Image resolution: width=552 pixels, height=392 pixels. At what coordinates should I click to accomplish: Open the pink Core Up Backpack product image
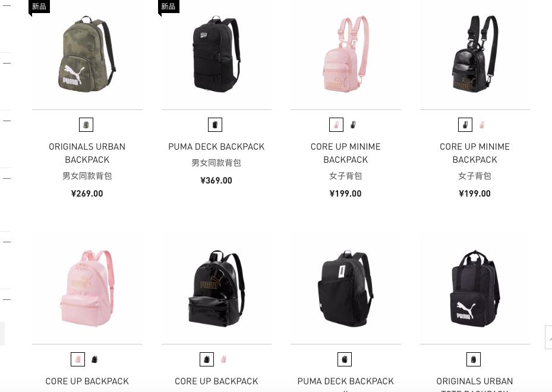[87, 289]
